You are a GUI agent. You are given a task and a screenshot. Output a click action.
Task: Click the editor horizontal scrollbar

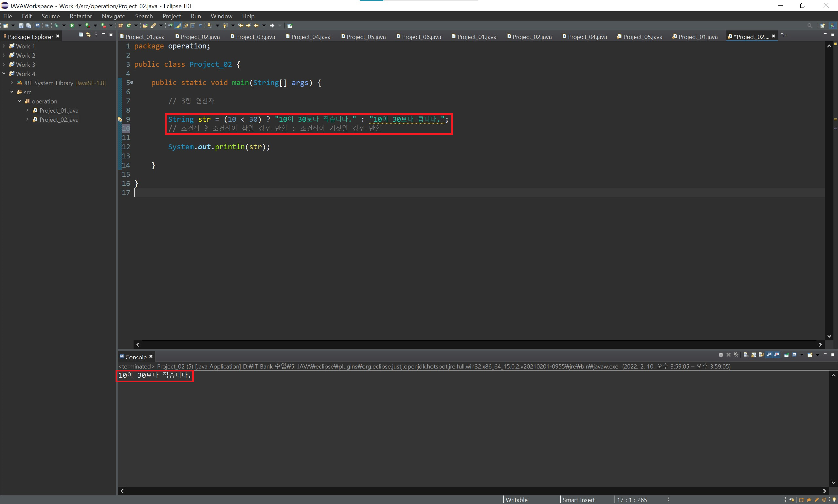point(476,345)
